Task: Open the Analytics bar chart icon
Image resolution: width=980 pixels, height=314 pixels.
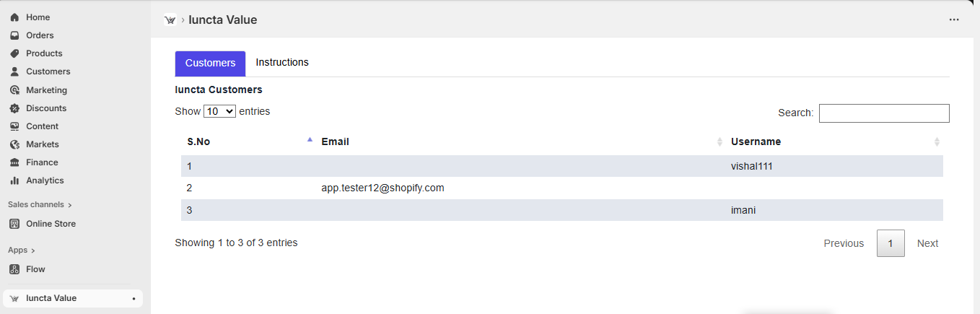Action: click(14, 180)
